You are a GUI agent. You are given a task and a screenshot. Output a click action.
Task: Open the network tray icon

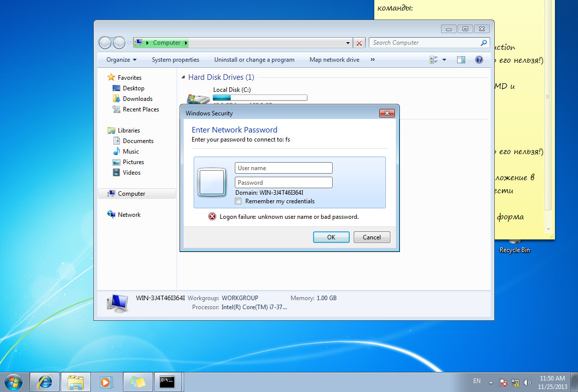pos(515,383)
